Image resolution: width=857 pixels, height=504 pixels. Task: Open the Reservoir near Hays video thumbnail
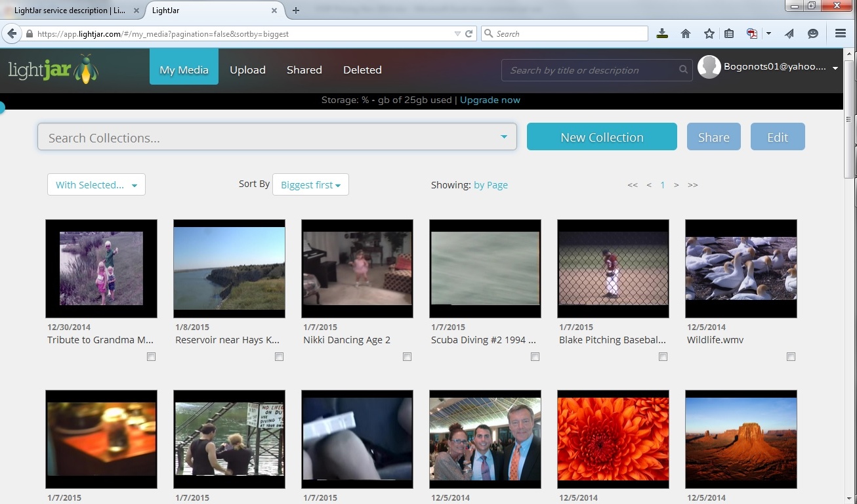(229, 268)
